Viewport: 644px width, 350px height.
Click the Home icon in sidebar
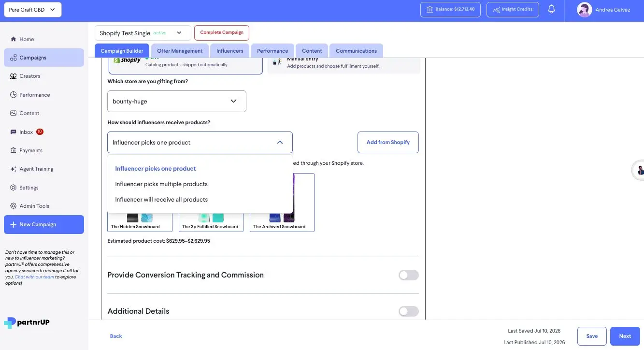point(14,39)
